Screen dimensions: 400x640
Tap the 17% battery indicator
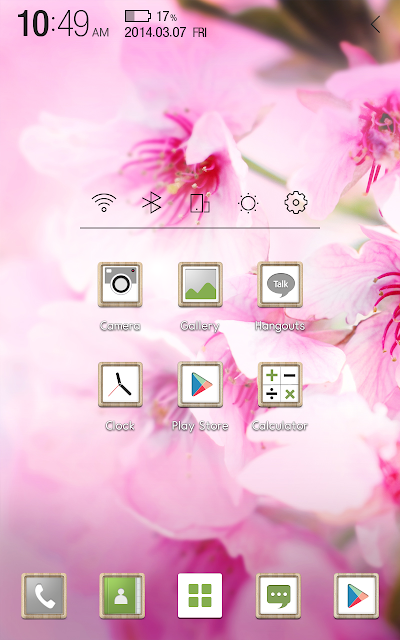coord(151,16)
